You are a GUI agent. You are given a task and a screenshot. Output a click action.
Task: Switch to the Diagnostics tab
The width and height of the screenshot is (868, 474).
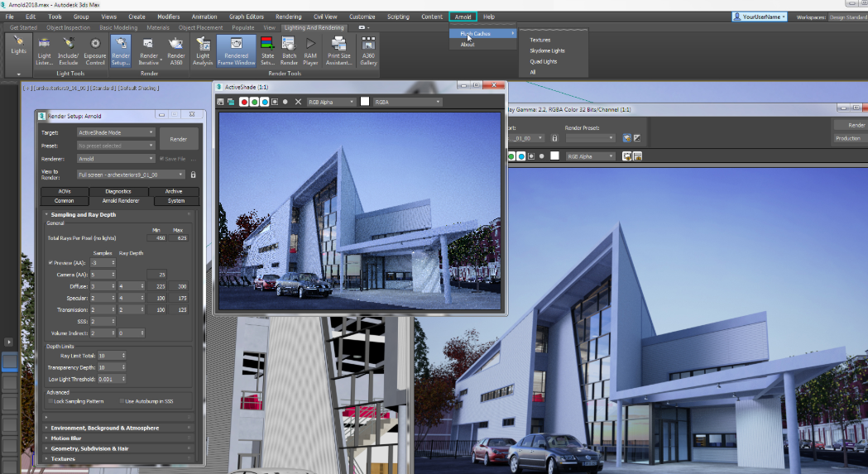coord(118,191)
